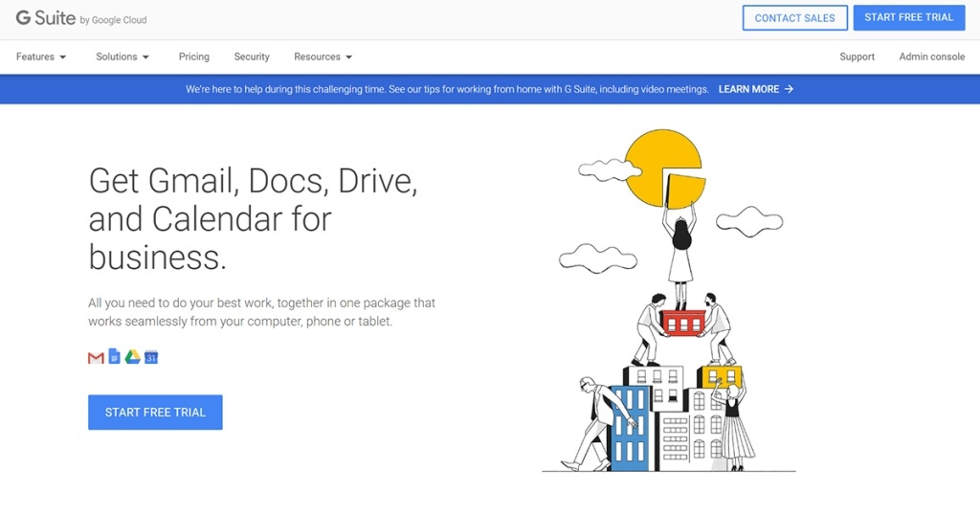This screenshot has width=980, height=515.
Task: Go to the Pricing page
Action: (193, 56)
